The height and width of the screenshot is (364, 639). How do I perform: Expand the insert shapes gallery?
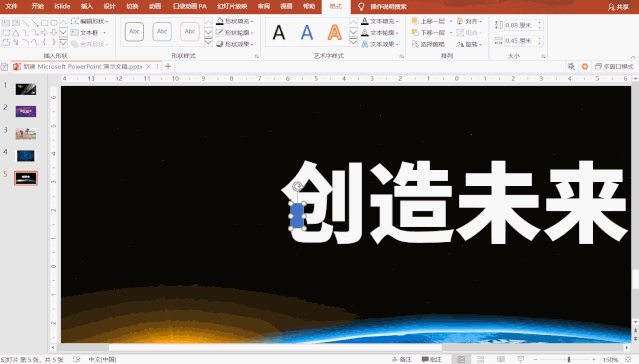pos(63,42)
